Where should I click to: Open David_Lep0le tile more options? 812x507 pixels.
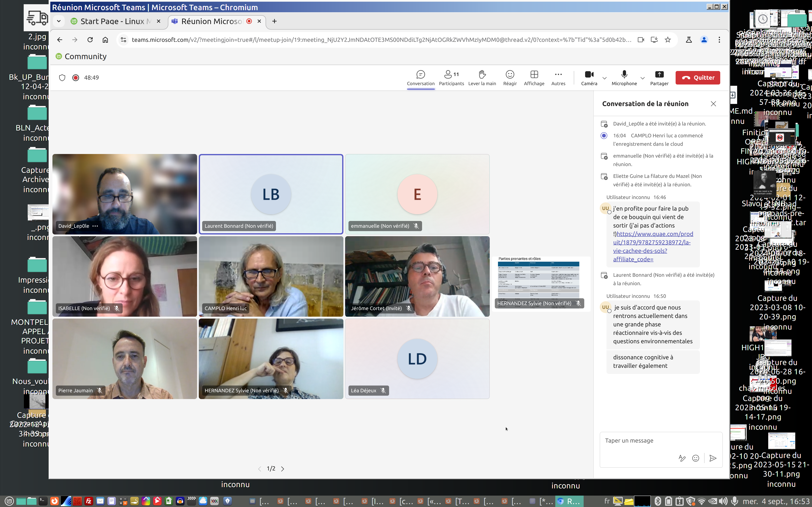(x=95, y=226)
